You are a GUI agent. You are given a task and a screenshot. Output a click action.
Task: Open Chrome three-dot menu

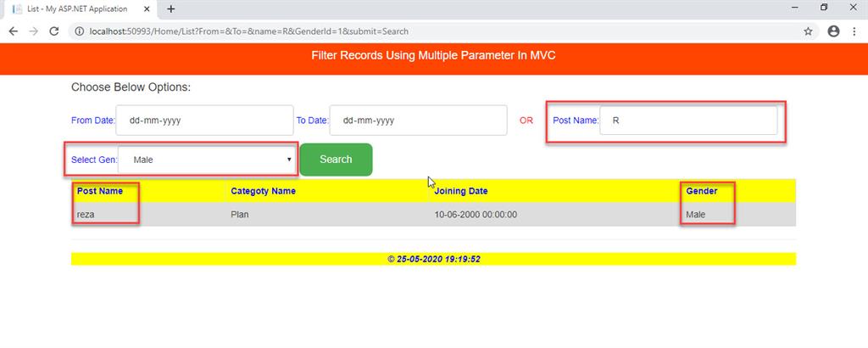coord(854,31)
